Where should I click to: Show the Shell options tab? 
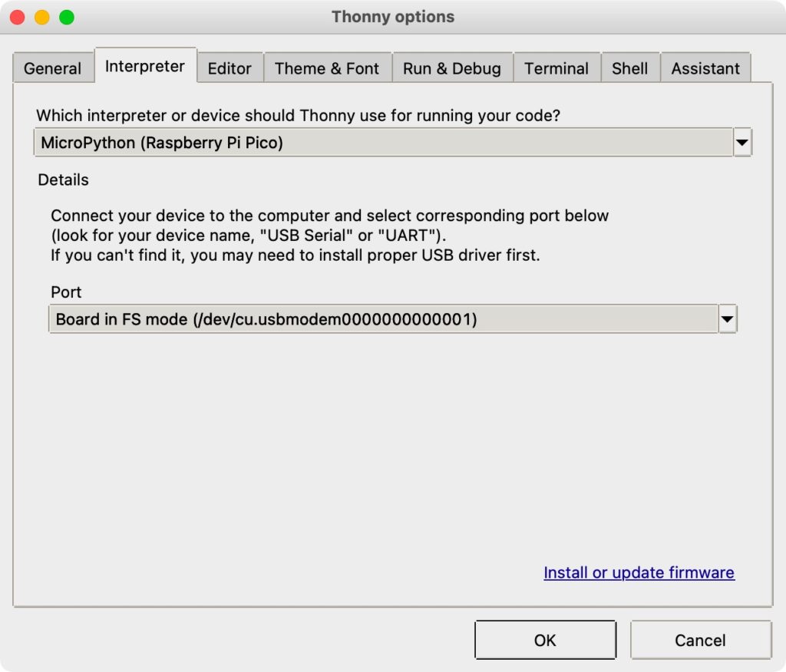[x=629, y=68]
